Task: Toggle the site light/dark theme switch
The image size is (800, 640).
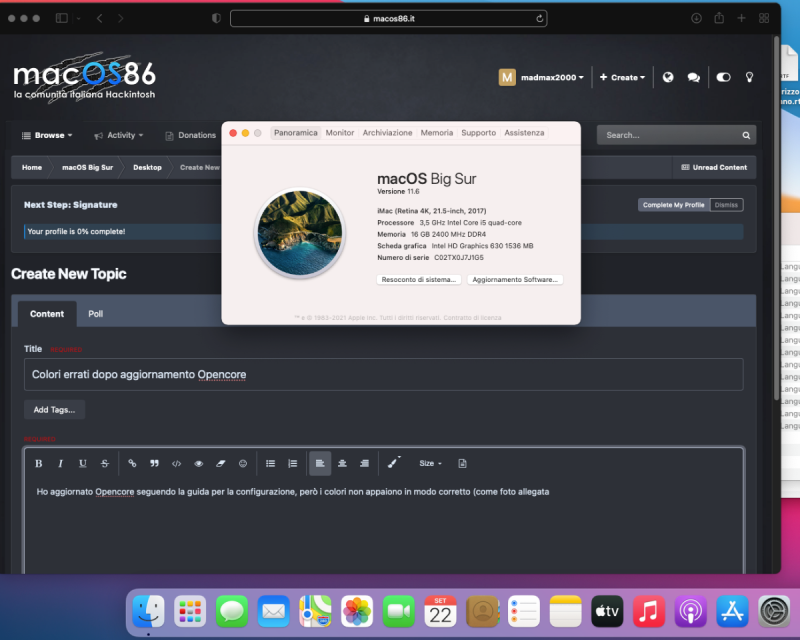Action: coord(723,77)
